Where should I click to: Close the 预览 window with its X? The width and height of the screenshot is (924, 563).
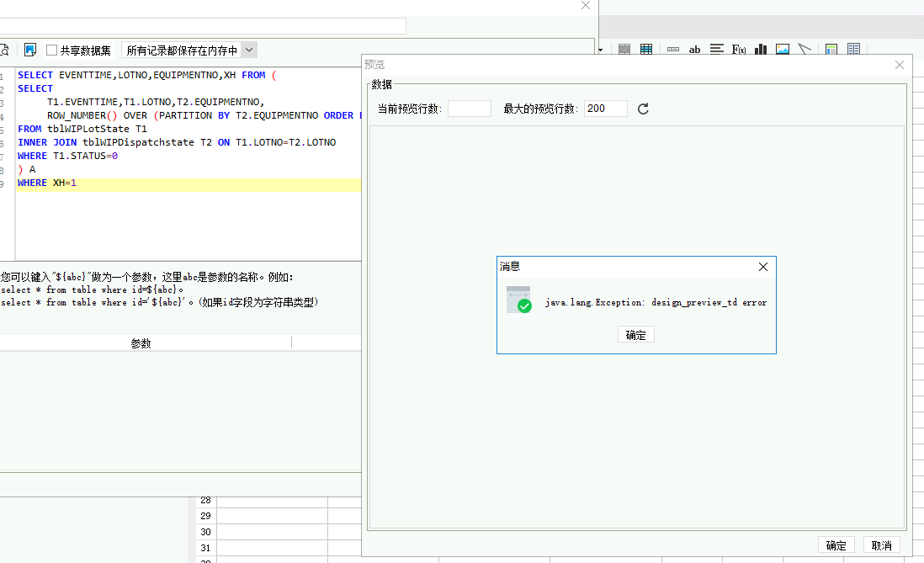point(900,65)
